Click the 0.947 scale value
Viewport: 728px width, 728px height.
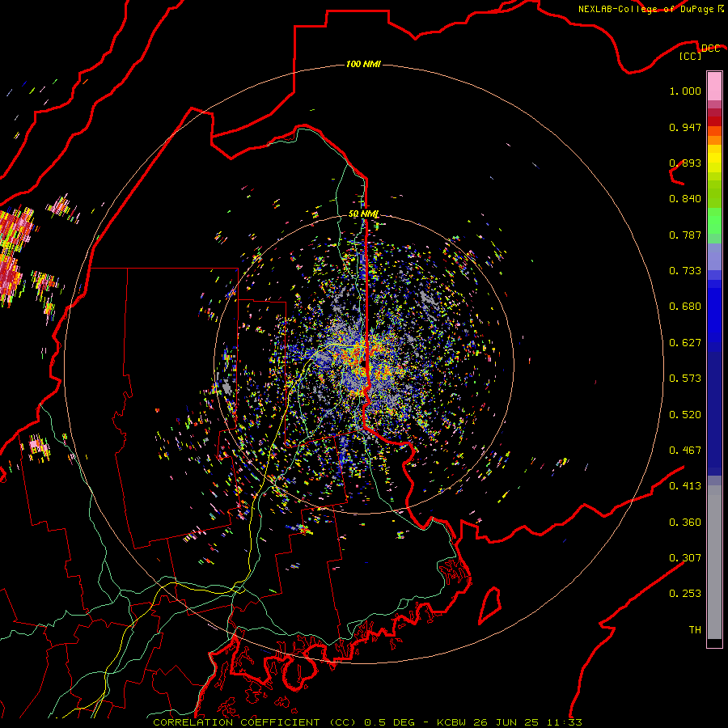[x=685, y=127]
